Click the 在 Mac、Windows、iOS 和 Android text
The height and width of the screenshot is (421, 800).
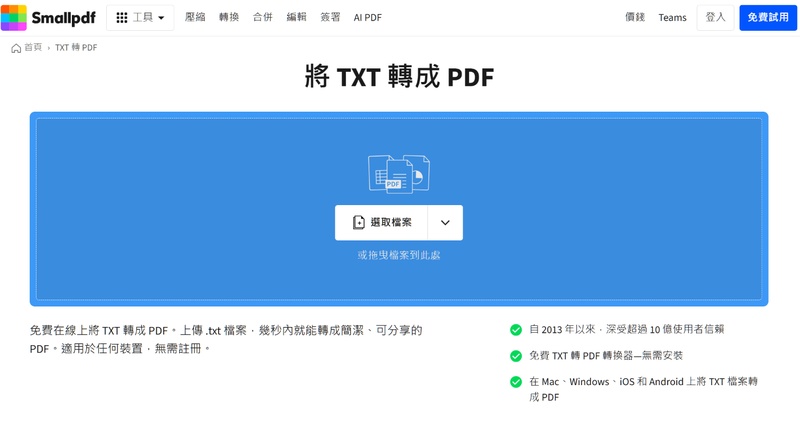(643, 389)
